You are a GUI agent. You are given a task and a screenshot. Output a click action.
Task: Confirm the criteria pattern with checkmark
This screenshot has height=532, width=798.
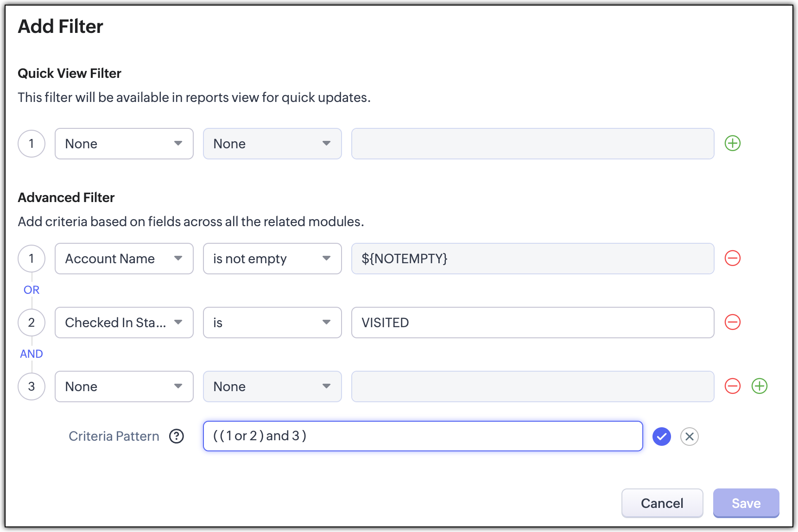click(x=661, y=437)
